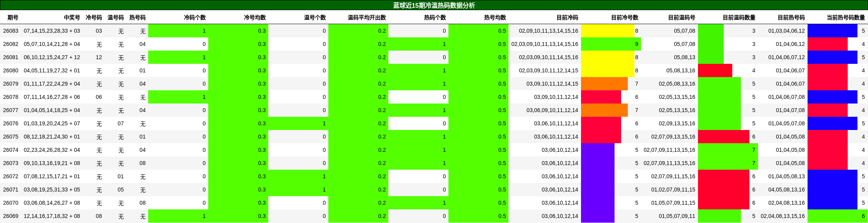Click the 目前冷号数 column header
The width and height of the screenshot is (868, 223).
click(x=625, y=18)
